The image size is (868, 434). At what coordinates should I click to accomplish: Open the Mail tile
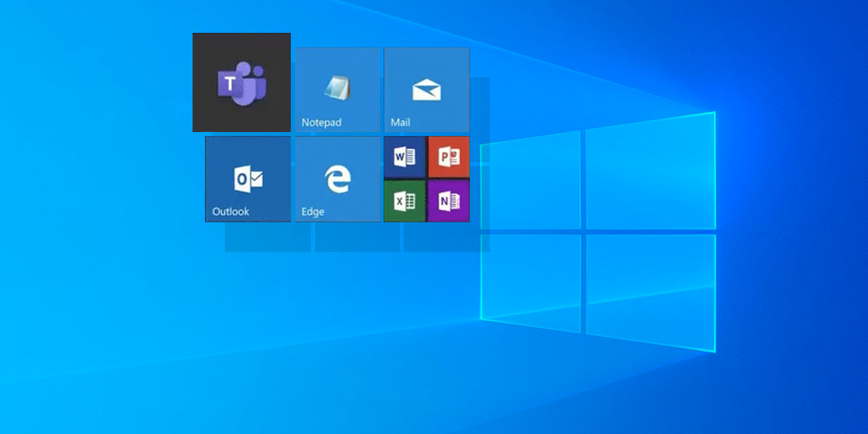pos(427,90)
